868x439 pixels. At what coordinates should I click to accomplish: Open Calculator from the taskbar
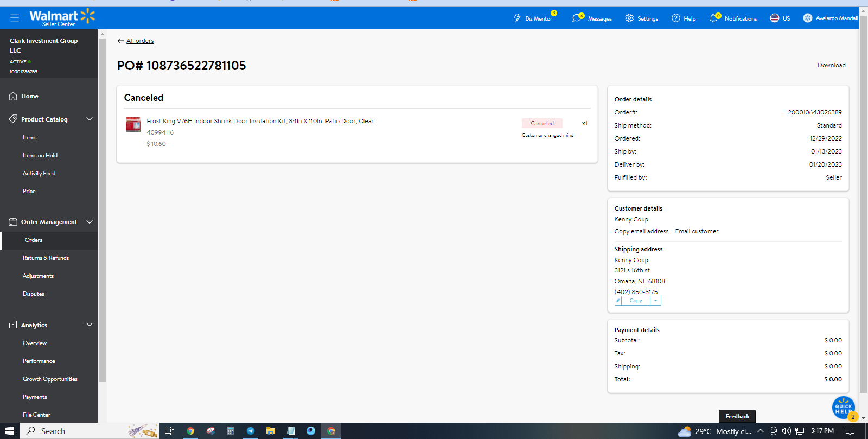(x=231, y=431)
